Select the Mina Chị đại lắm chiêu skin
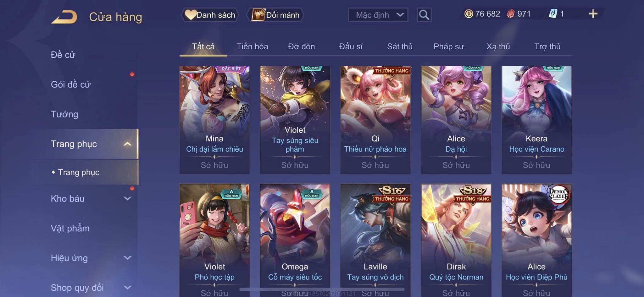This screenshot has height=297, width=644. 214,120
